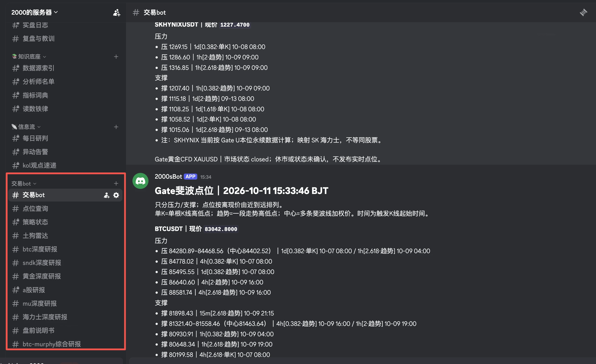Screen dimensions: 596x364
Task: Open the 指标词典 channel
Action: [x=65, y=96]
